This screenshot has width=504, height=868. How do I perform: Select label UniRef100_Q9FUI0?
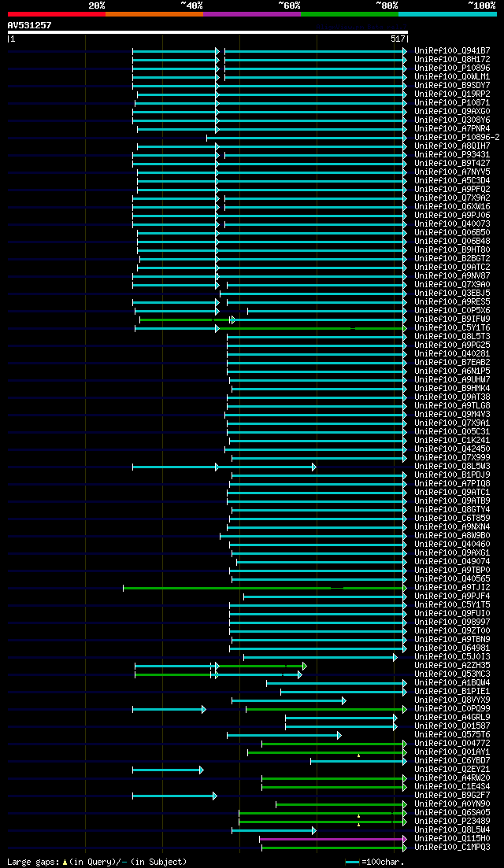pos(453,614)
